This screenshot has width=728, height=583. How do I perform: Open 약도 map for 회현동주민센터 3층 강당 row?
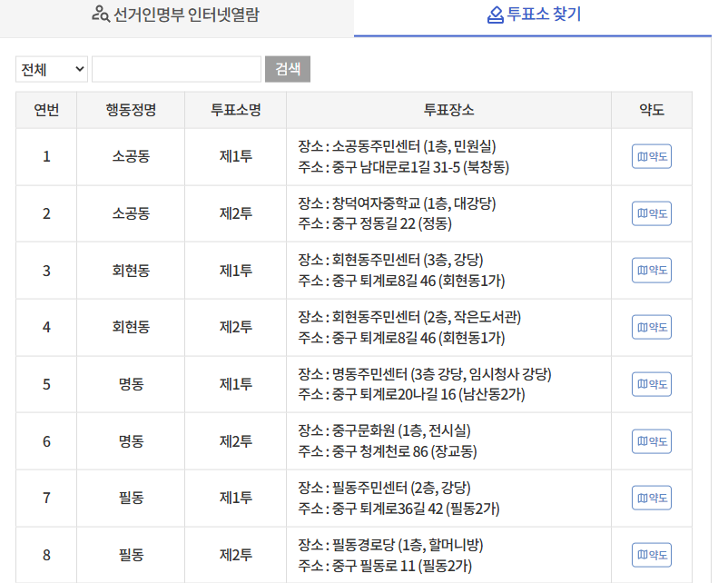click(x=652, y=271)
